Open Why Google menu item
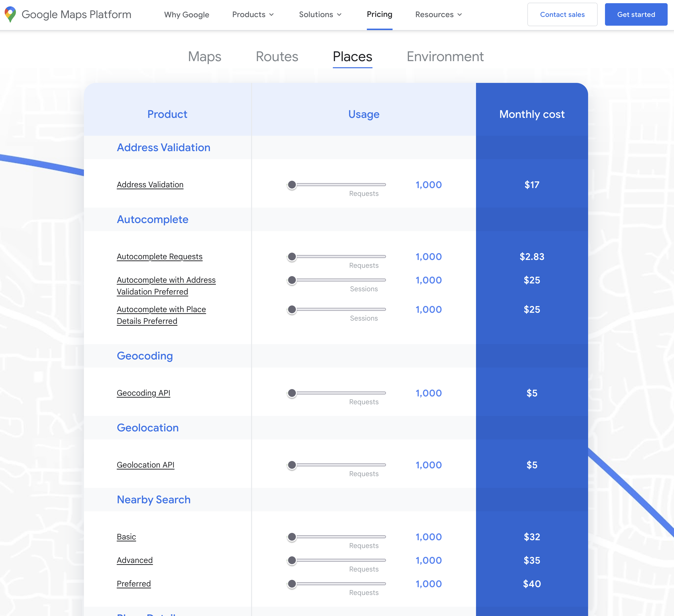 pyautogui.click(x=186, y=15)
